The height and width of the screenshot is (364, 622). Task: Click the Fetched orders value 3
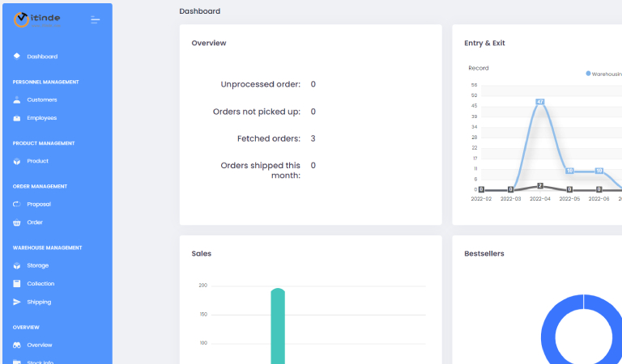(x=313, y=138)
